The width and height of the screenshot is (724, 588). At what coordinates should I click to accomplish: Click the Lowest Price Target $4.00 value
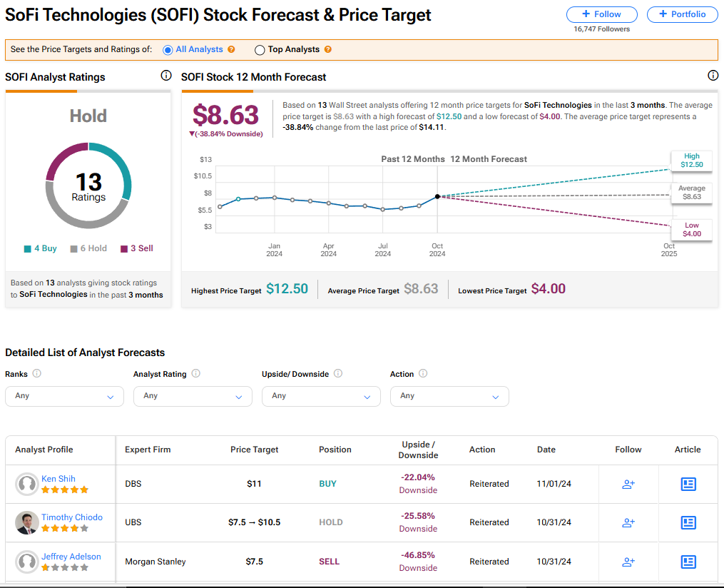(549, 289)
